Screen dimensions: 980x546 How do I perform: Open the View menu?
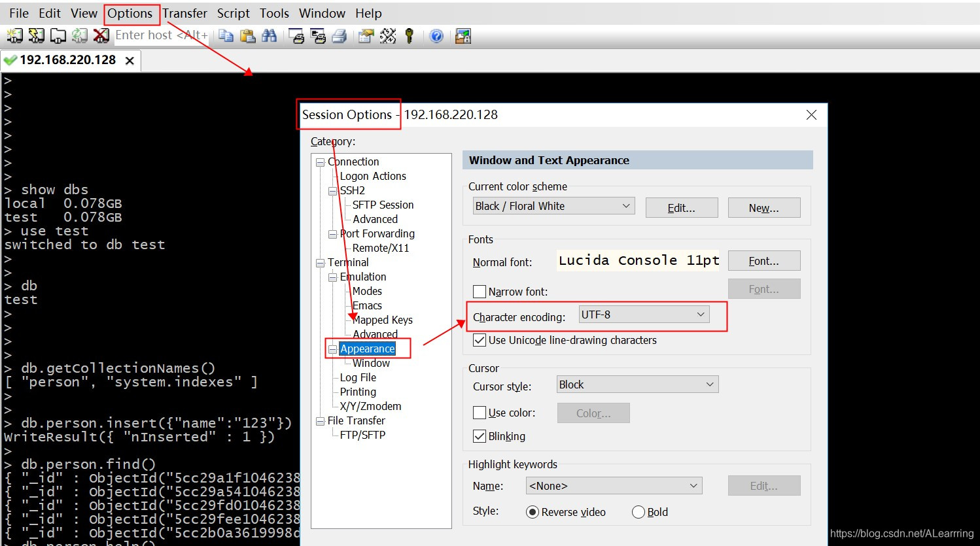click(84, 13)
